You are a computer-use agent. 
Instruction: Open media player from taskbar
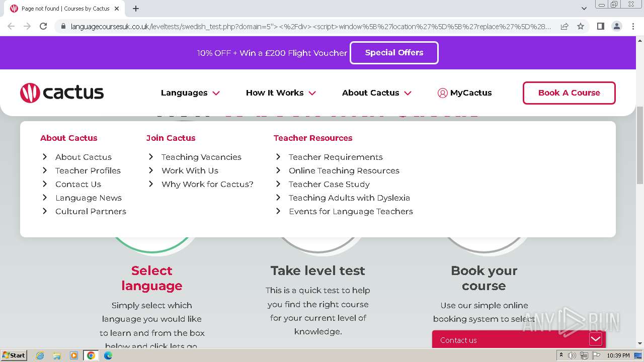pyautogui.click(x=74, y=355)
